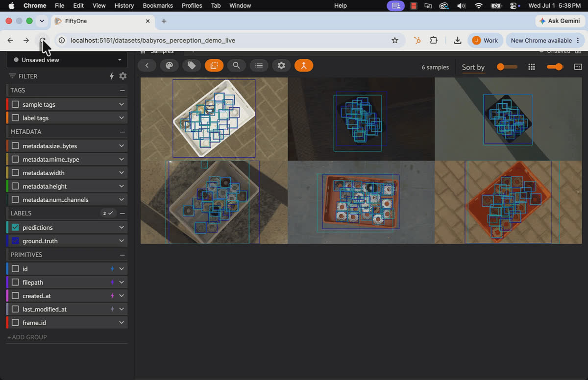Check the metadata.height checkbox
The height and width of the screenshot is (380, 588).
point(16,187)
